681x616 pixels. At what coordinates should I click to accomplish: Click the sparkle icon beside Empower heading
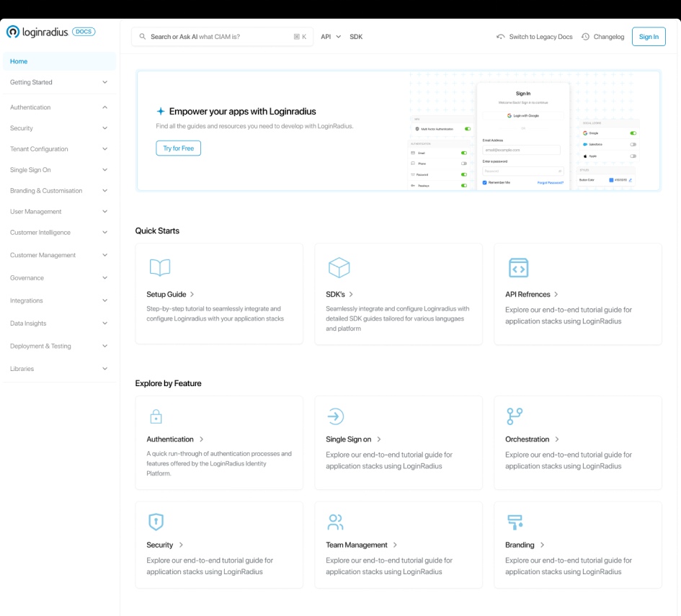(x=160, y=111)
